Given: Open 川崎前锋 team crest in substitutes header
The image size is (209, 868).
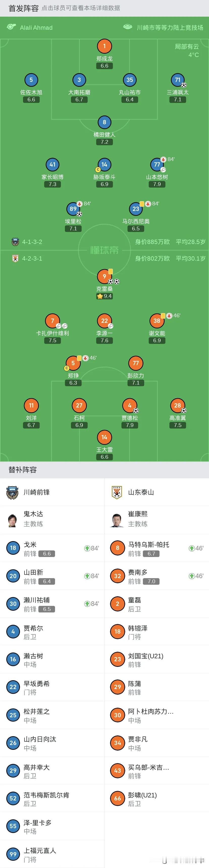Looking at the screenshot, I should pyautogui.click(x=12, y=492).
